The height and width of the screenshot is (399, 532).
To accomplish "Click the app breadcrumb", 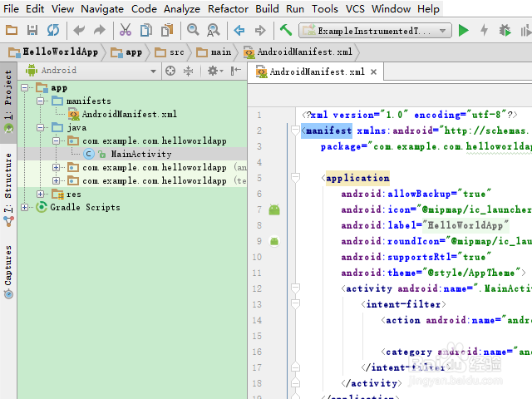I will (x=126, y=52).
